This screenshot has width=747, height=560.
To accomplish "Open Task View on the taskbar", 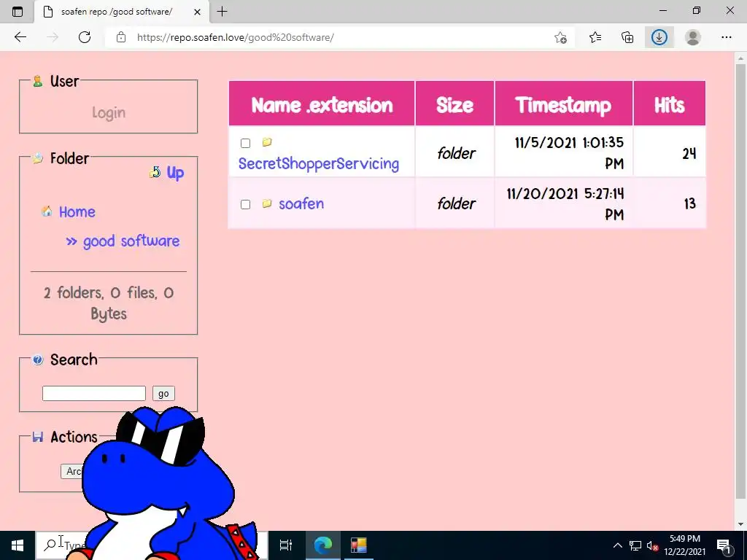I will coord(285,545).
